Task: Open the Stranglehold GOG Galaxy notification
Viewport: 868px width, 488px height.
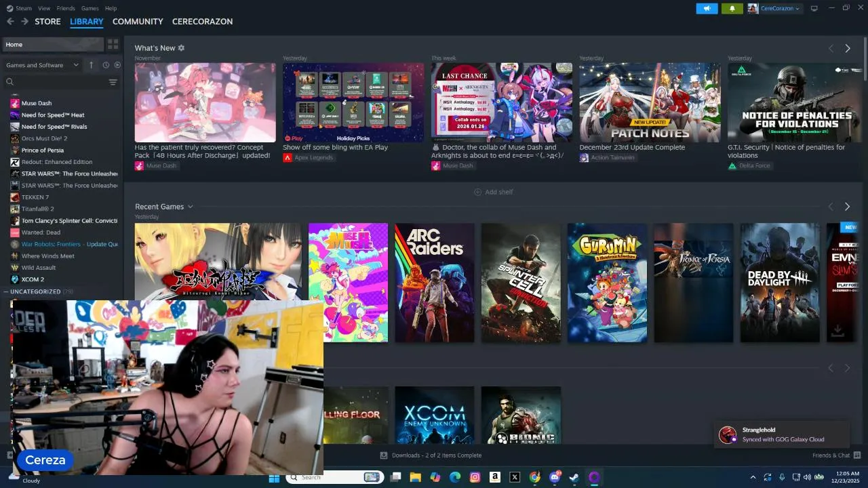Action: 782,434
